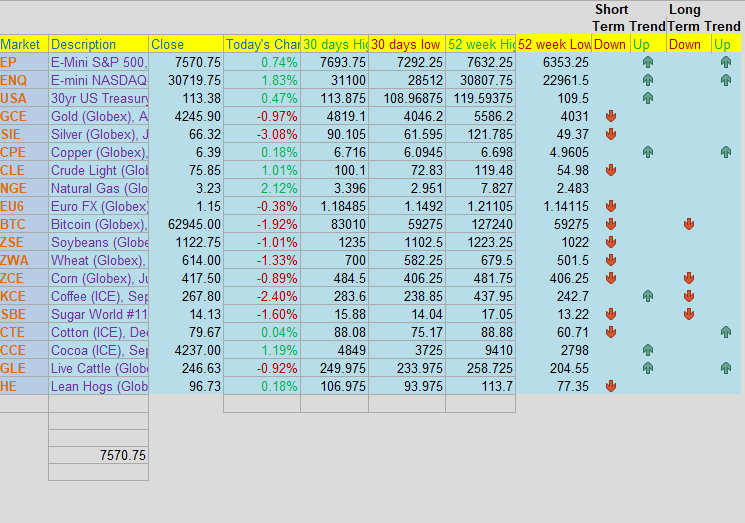
Task: Click Live Cattle GLE long-term up arrow
Action: click(726, 368)
